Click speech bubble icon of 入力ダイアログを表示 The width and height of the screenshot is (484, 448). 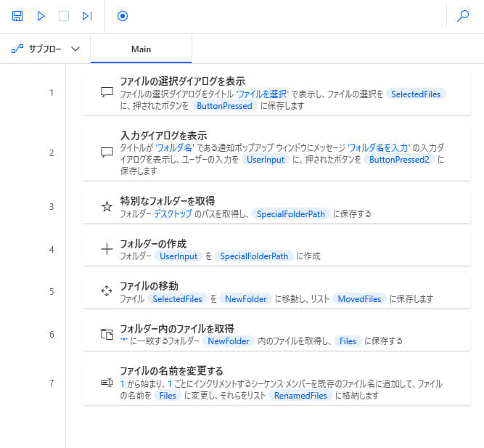(x=107, y=152)
